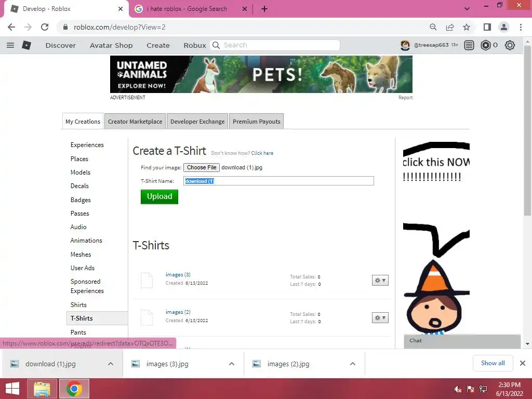532x399 pixels.
Task: Open a new browser tab
Action: tap(264, 9)
